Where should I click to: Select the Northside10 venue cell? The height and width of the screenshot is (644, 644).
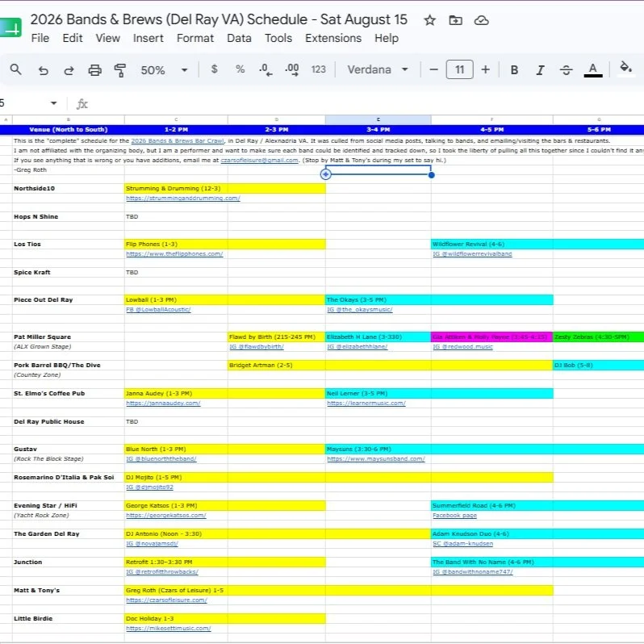(x=68, y=189)
